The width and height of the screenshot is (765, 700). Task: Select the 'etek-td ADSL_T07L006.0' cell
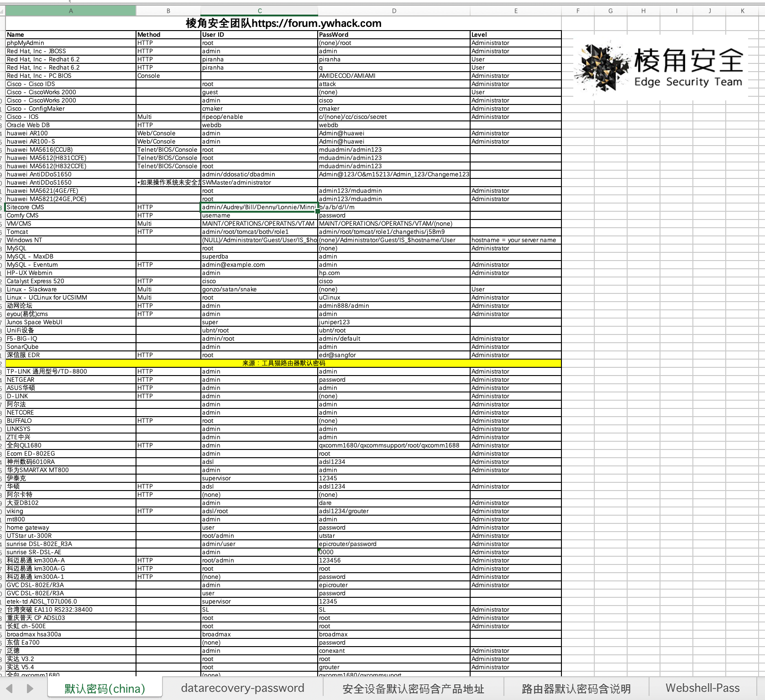(x=71, y=601)
